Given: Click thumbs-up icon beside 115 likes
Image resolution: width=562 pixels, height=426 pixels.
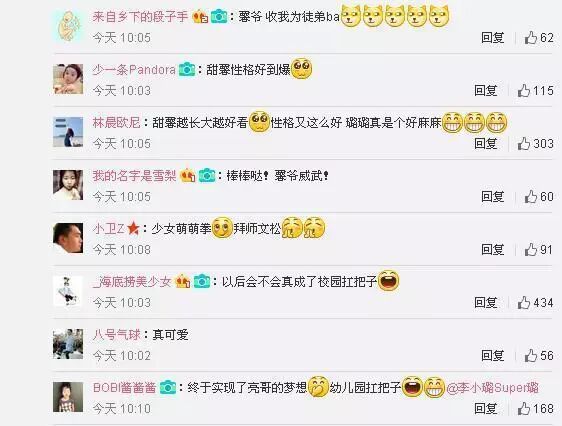Looking at the screenshot, I should click(524, 90).
